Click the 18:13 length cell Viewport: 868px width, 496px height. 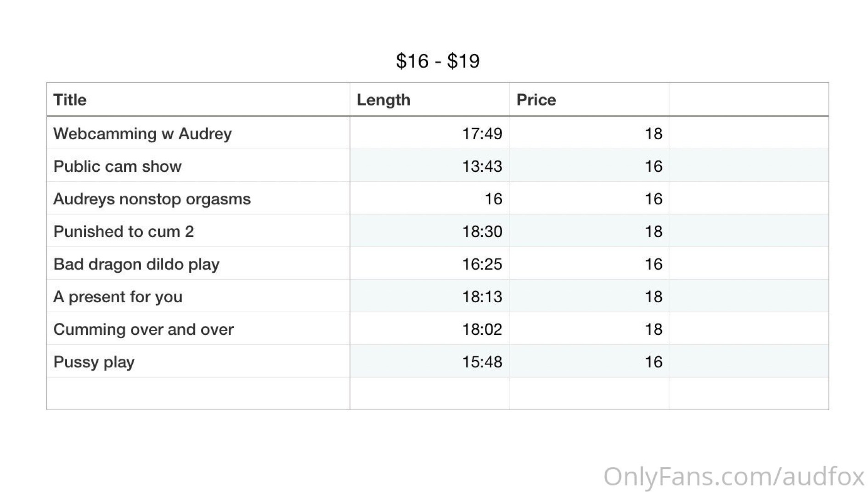click(x=482, y=297)
